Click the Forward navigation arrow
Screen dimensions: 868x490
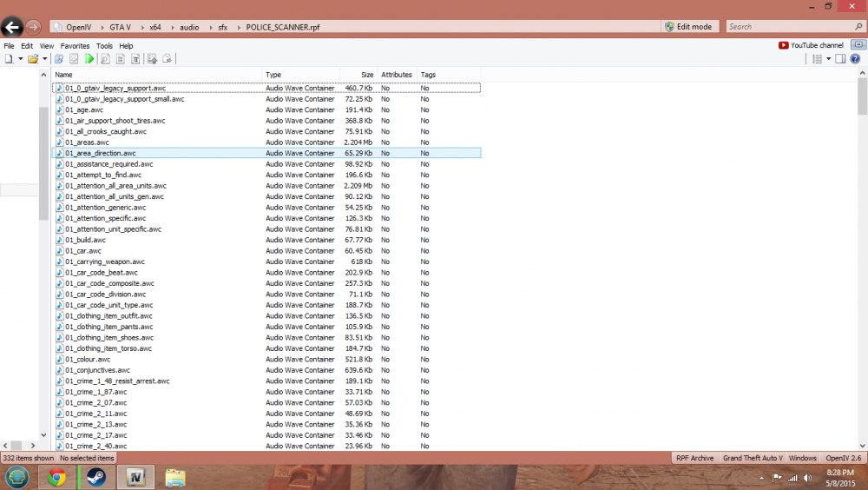(x=33, y=27)
